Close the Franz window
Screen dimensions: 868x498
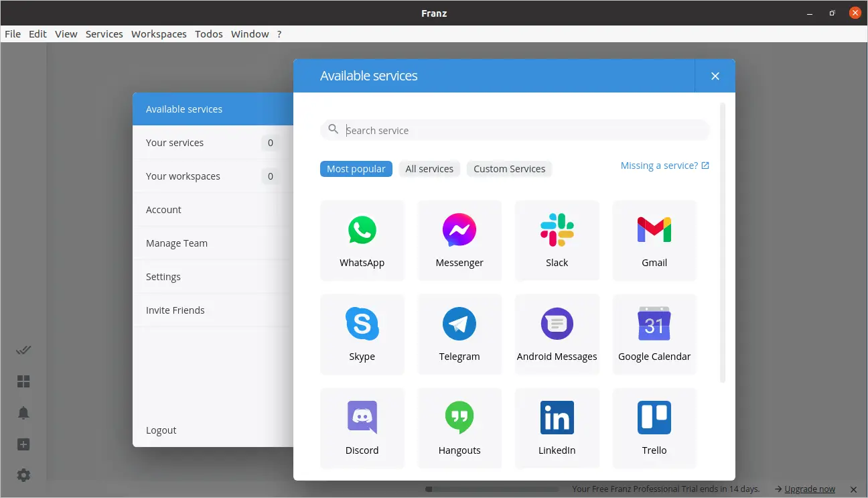point(855,12)
